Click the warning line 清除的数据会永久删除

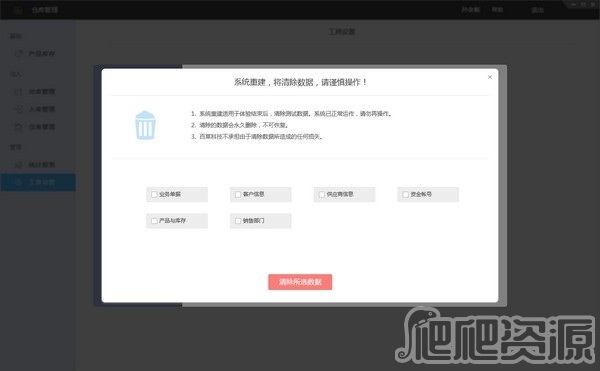pos(243,125)
